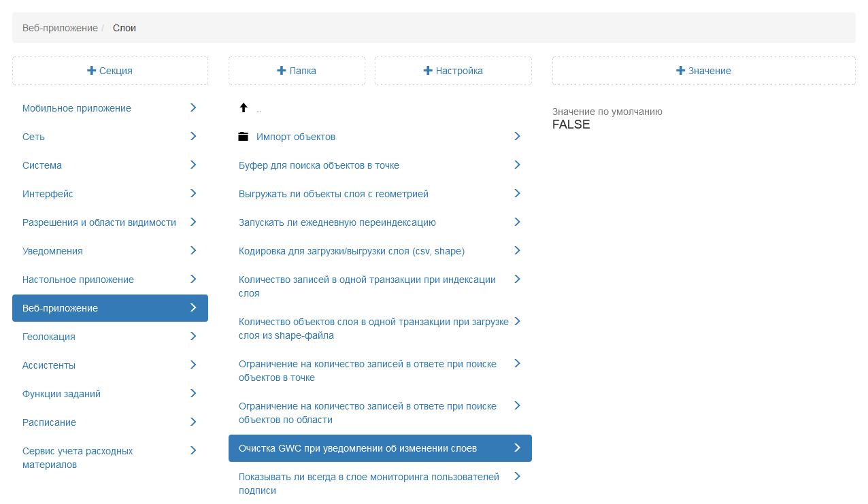The image size is (868, 504).
Task: Click chevron beside Геолокация section
Action: tap(193, 336)
